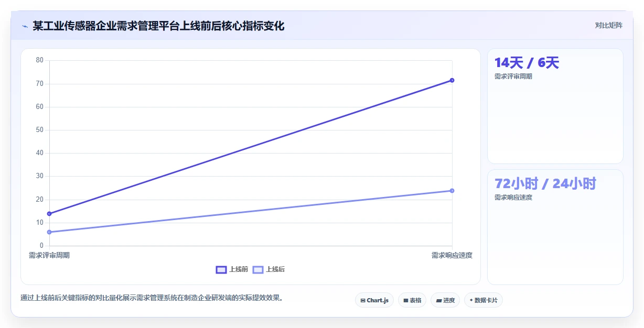Image resolution: width=644 pixels, height=328 pixels.
Task: Toggle the 上线后 legend series
Action: pyautogui.click(x=269, y=269)
